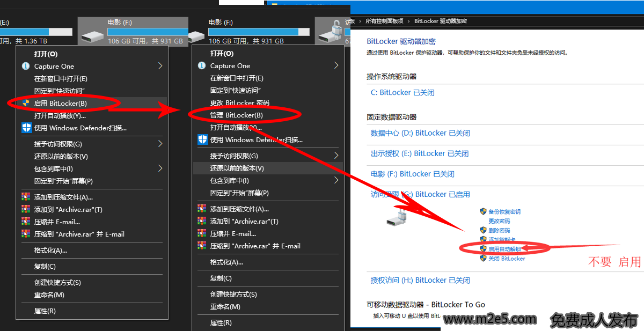Click the 操作系统驱动器 section heading
The height and width of the screenshot is (331, 644).
(392, 76)
